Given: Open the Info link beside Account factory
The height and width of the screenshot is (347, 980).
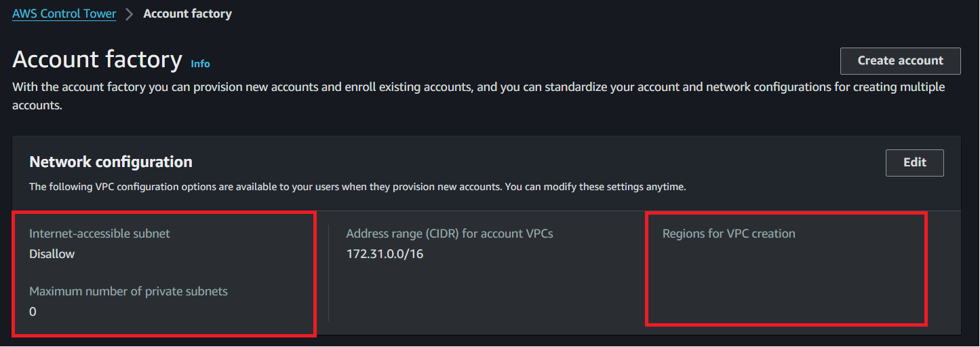Looking at the screenshot, I should (x=200, y=64).
